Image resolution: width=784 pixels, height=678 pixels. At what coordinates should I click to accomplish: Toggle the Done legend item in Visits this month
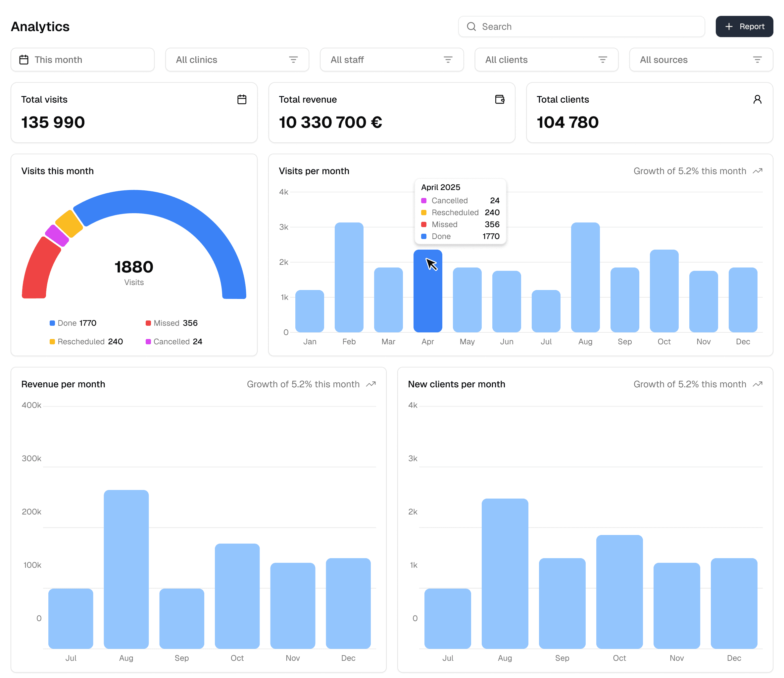point(73,323)
